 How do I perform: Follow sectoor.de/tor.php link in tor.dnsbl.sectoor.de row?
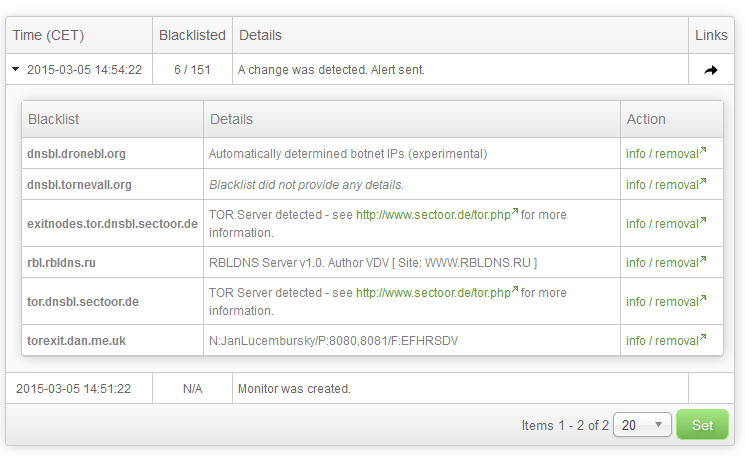(436, 293)
